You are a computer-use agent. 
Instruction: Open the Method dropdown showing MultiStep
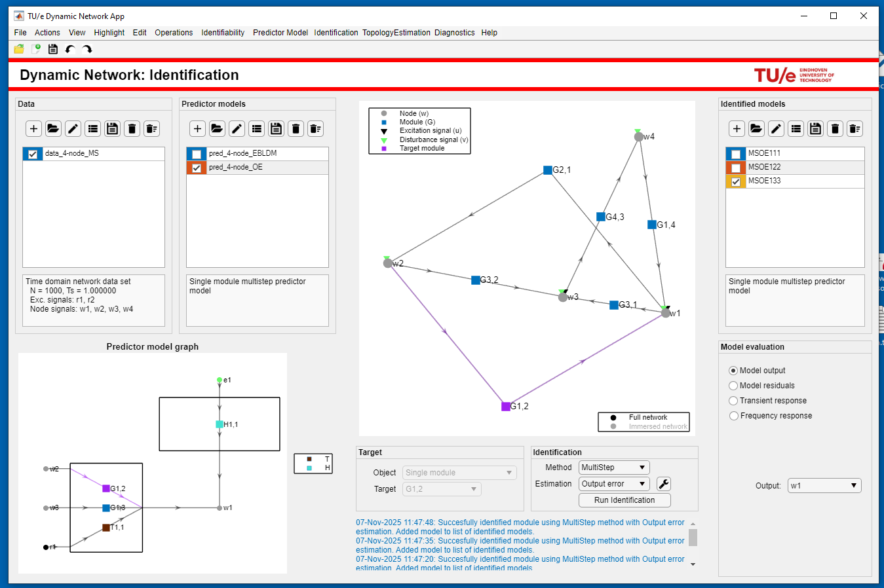pyautogui.click(x=614, y=468)
